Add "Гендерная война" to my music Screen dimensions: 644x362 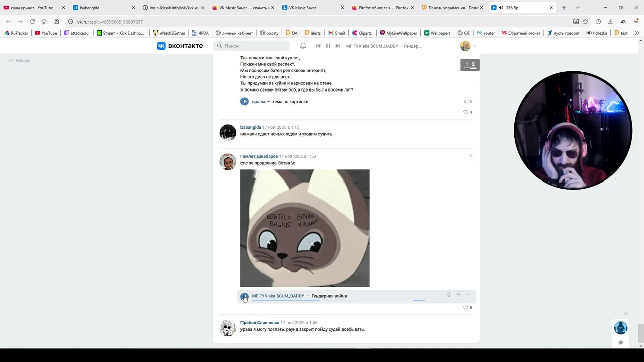coord(458,295)
